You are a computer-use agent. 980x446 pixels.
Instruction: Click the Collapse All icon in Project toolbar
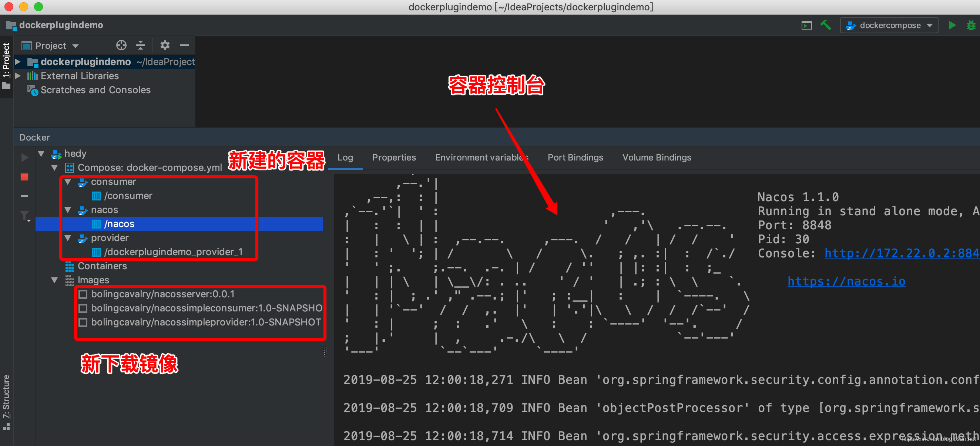point(141,45)
